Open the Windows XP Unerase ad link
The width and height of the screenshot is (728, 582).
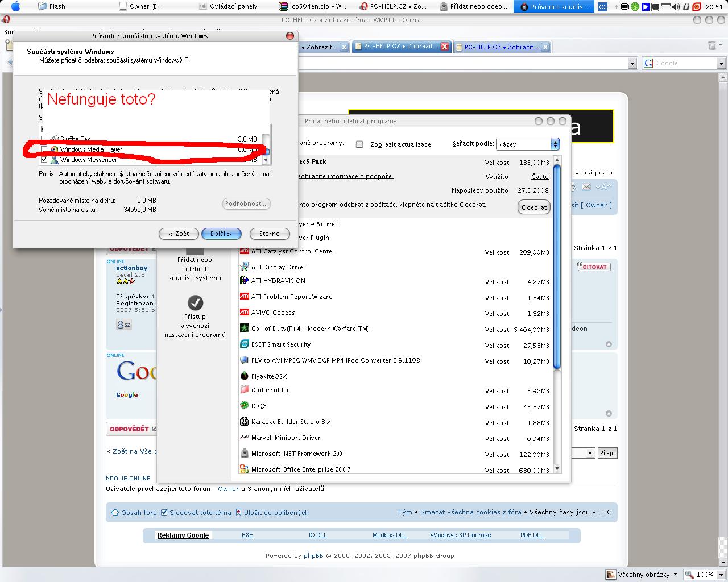(x=461, y=535)
